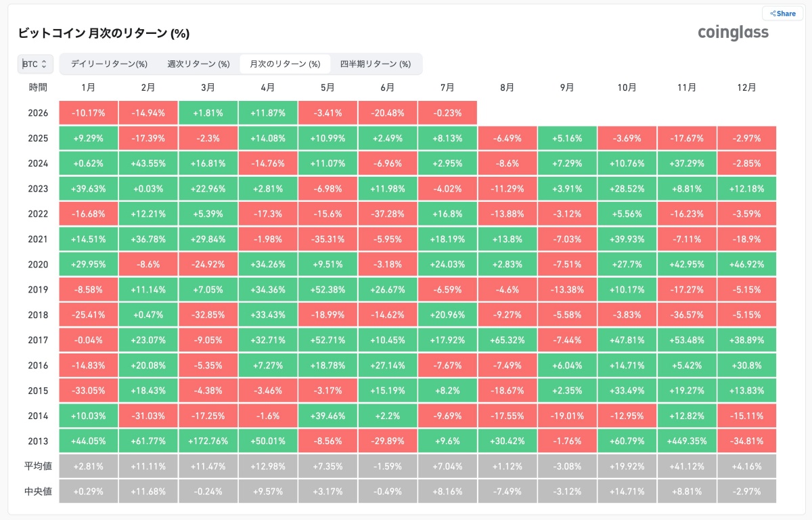812x520 pixels.
Task: Click the -20.48% cell for June 2026
Action: [x=388, y=113]
